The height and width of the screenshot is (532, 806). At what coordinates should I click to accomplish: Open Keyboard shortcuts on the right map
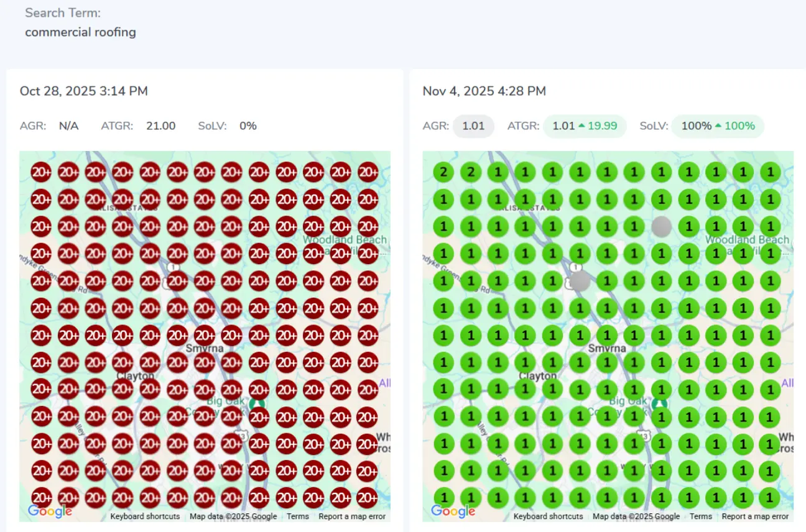click(x=548, y=516)
